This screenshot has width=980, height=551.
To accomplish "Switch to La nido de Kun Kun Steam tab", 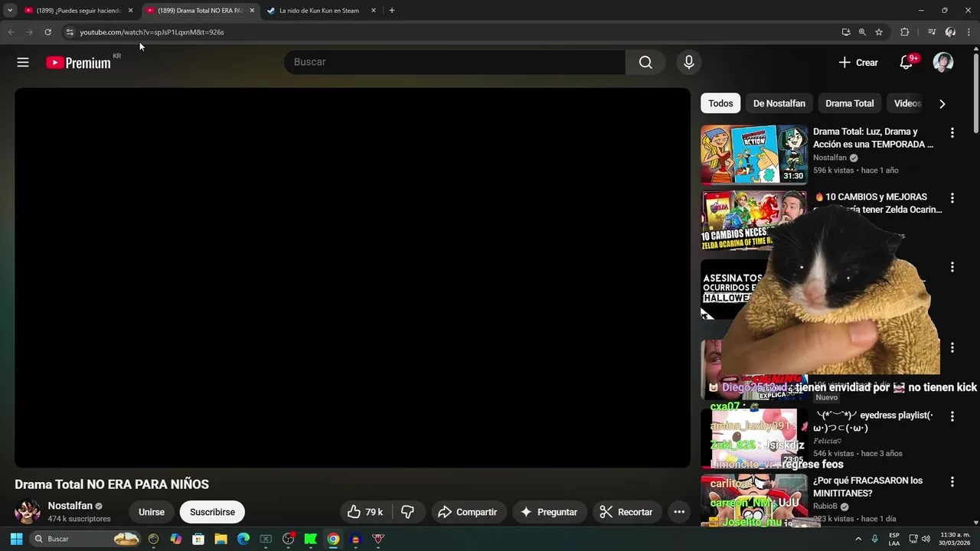I will click(x=318, y=11).
